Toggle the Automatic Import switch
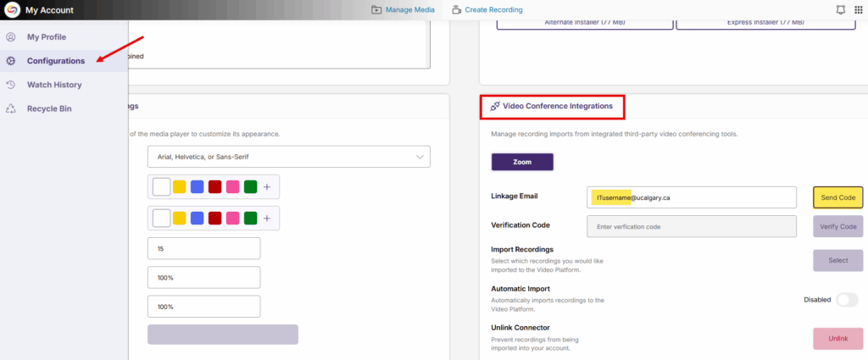868x360 pixels. pyautogui.click(x=847, y=300)
